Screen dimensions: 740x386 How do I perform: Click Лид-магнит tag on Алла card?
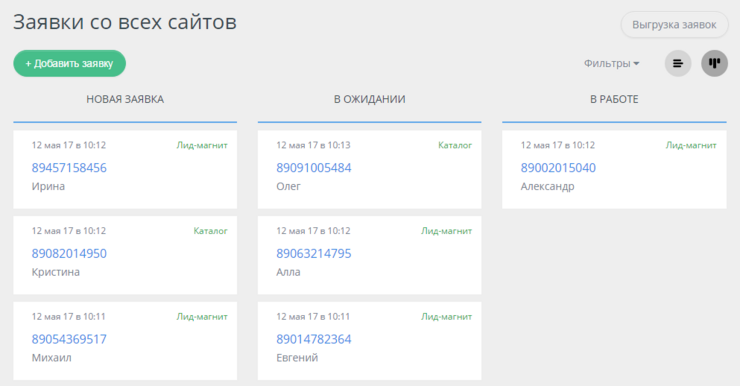(446, 231)
